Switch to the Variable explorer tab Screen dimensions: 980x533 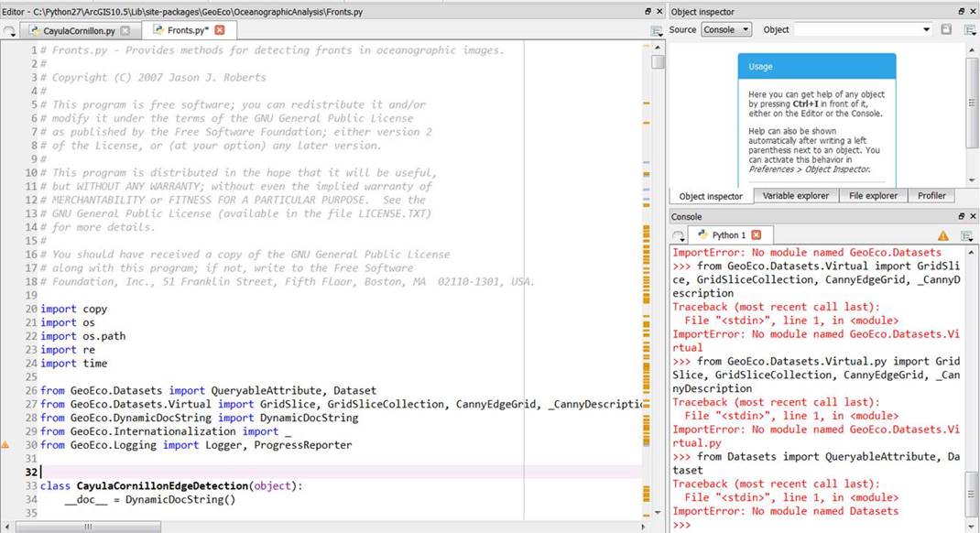coord(796,196)
